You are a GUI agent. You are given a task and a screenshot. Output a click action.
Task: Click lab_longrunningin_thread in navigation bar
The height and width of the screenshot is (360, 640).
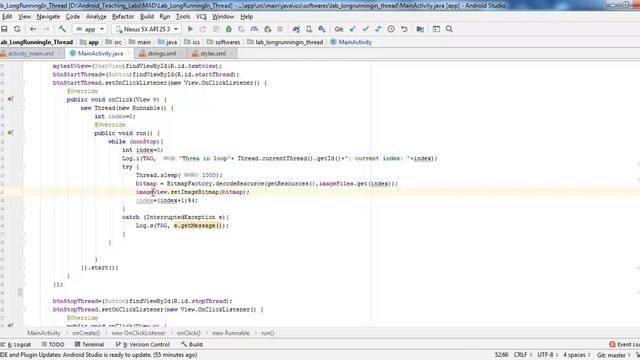(285, 42)
